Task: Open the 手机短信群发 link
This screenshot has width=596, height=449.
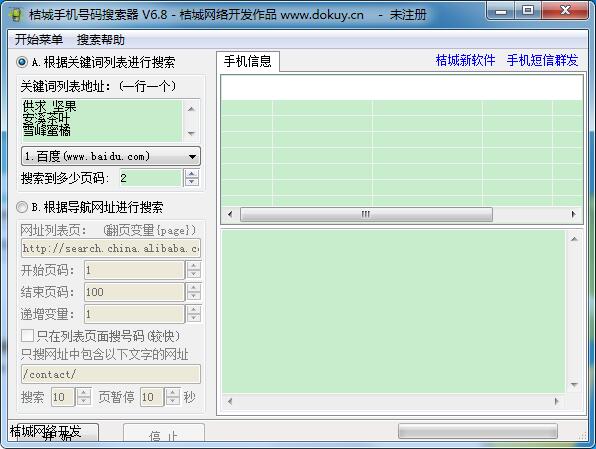Action: click(x=542, y=60)
